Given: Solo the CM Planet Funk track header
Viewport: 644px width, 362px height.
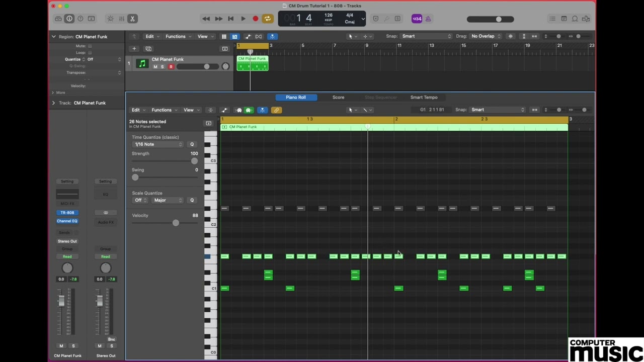Looking at the screenshot, I should (x=162, y=67).
